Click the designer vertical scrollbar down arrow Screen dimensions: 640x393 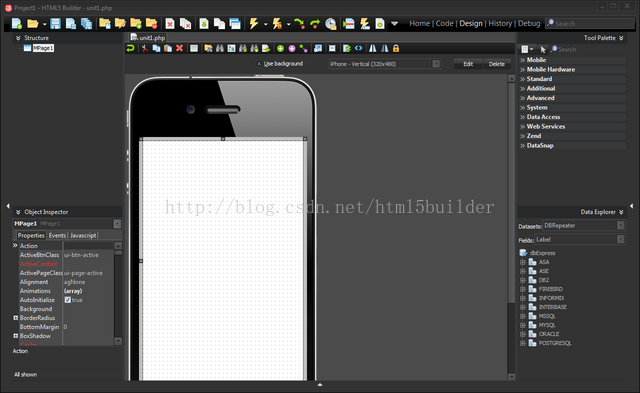511,377
